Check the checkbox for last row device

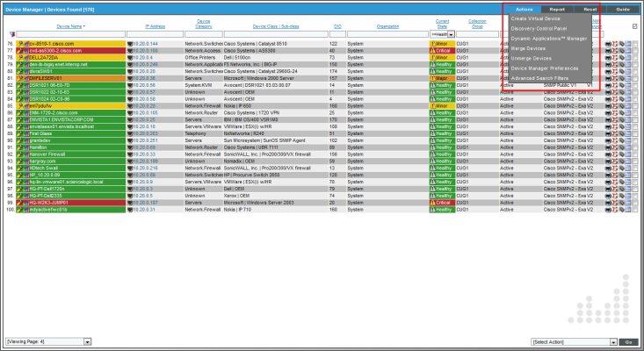click(635, 210)
